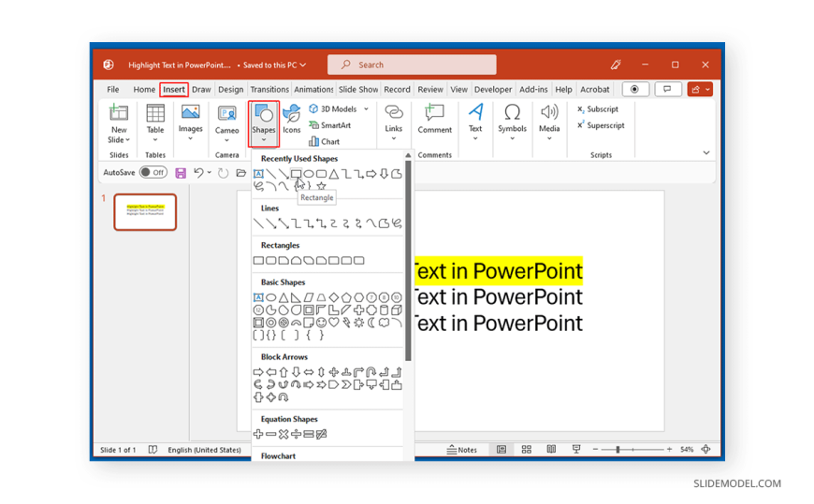Open the Developer tab
Image resolution: width=814 pixels, height=504 pixels.
coord(493,89)
